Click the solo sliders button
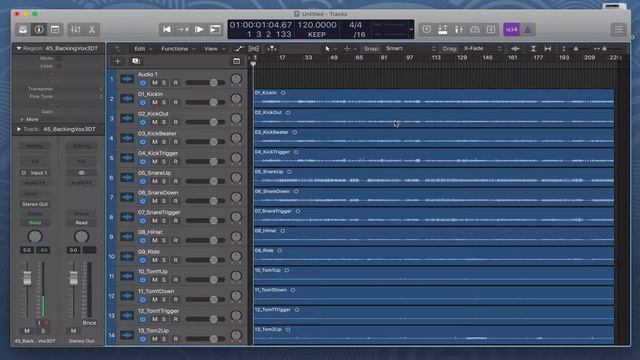Screen dimensions: 640x360 click(x=459, y=29)
